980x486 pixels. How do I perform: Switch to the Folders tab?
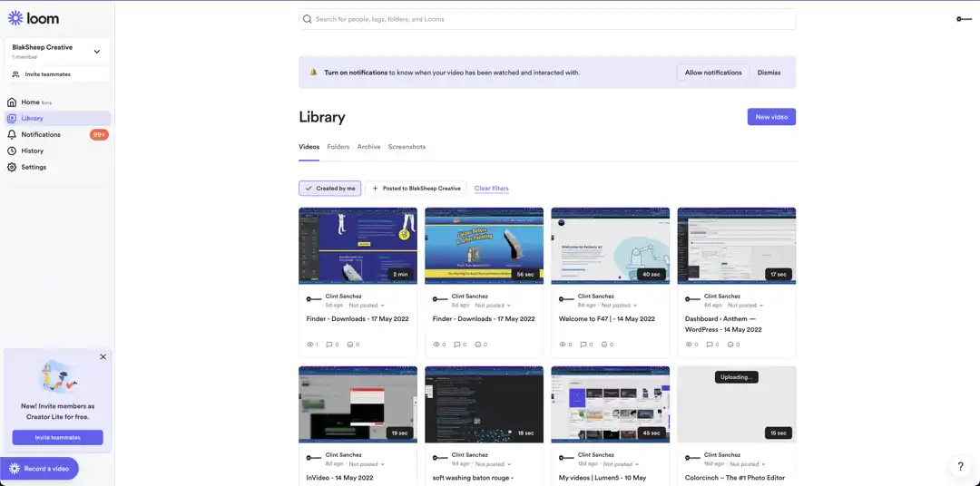[x=338, y=147]
